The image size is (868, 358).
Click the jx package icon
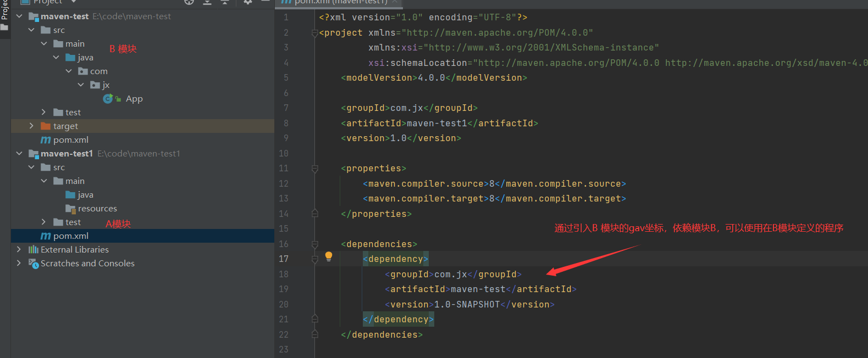pyautogui.click(x=95, y=85)
